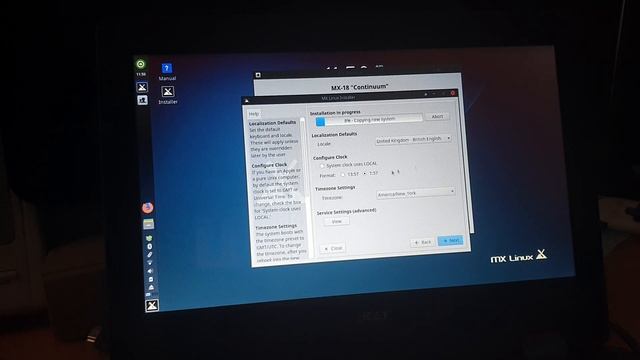
Task: Click the blue Next button
Action: [x=451, y=240]
